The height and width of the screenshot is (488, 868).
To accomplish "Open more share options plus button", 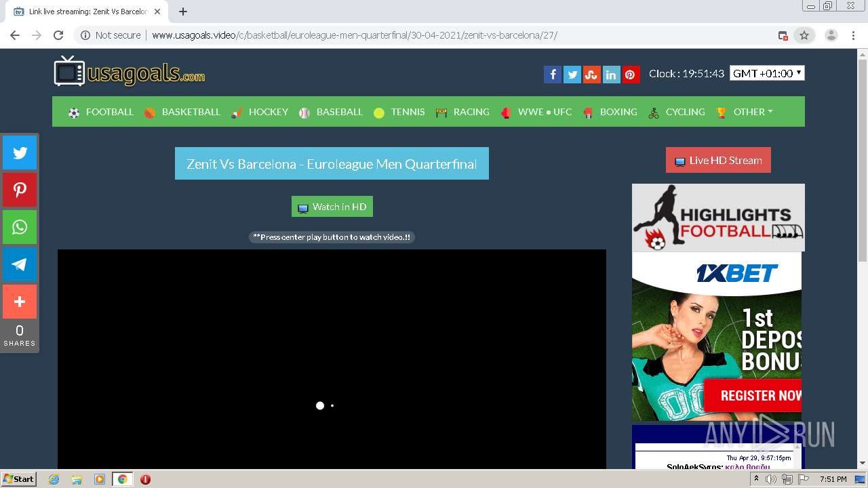I will [x=20, y=302].
